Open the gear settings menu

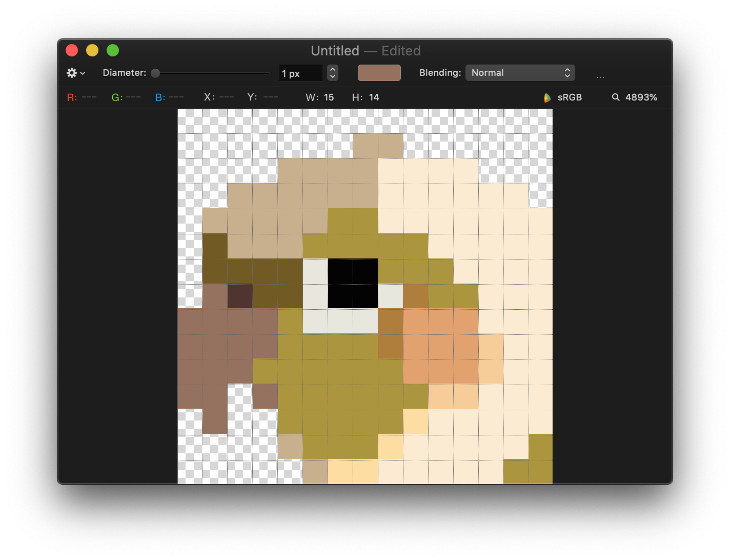click(x=75, y=73)
